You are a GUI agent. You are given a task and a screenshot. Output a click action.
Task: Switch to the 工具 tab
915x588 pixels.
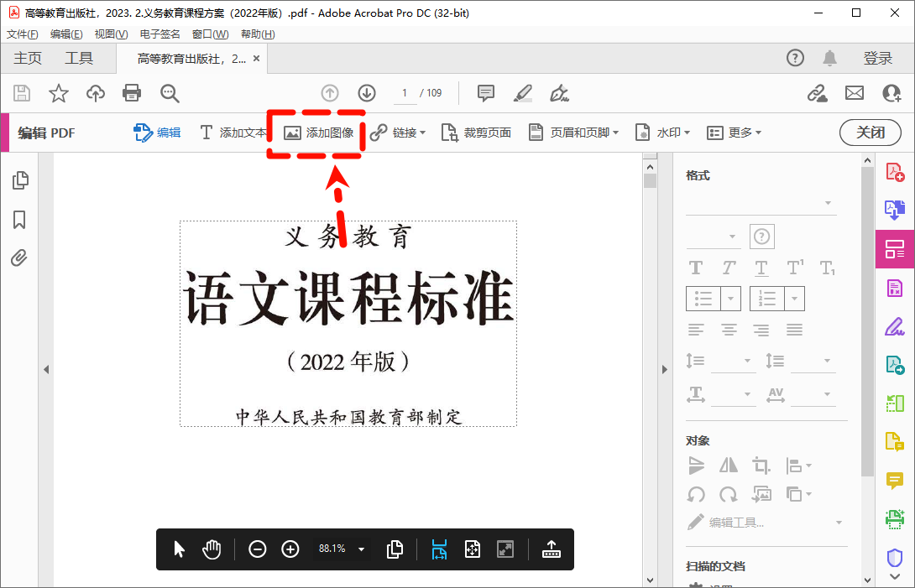point(79,59)
